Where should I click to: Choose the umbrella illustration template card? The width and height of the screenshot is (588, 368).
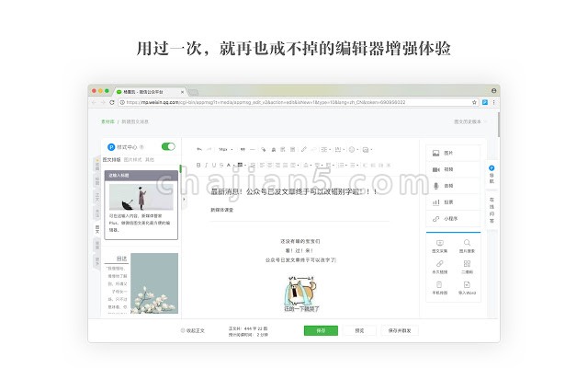(x=141, y=204)
